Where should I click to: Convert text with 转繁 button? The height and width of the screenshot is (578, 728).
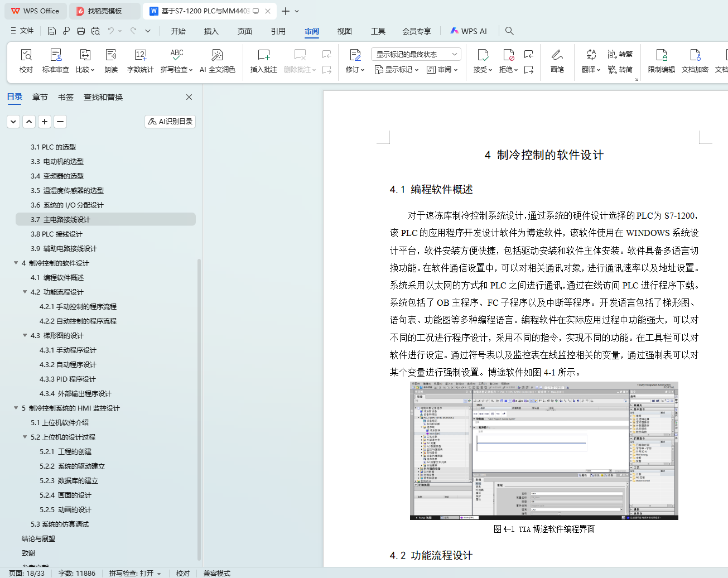620,54
